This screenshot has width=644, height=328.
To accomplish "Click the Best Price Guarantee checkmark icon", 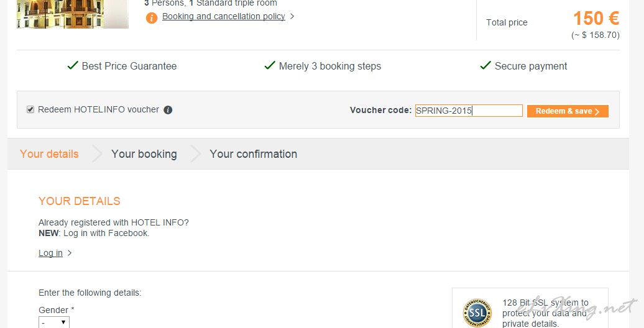I will pyautogui.click(x=73, y=65).
